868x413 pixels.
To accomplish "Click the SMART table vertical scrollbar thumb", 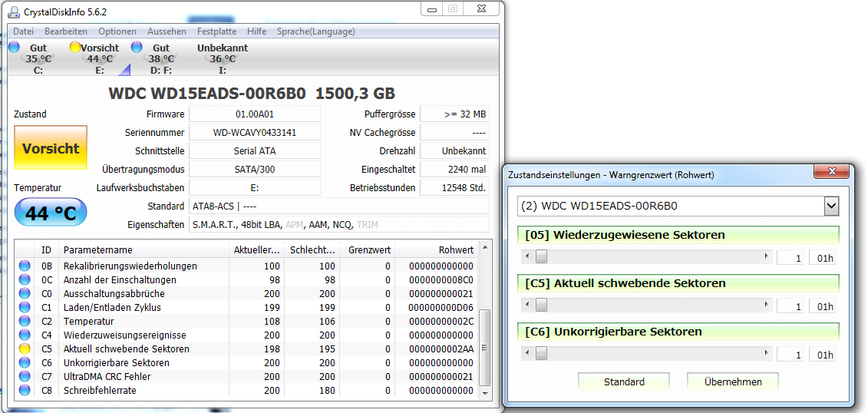I will coord(484,348).
